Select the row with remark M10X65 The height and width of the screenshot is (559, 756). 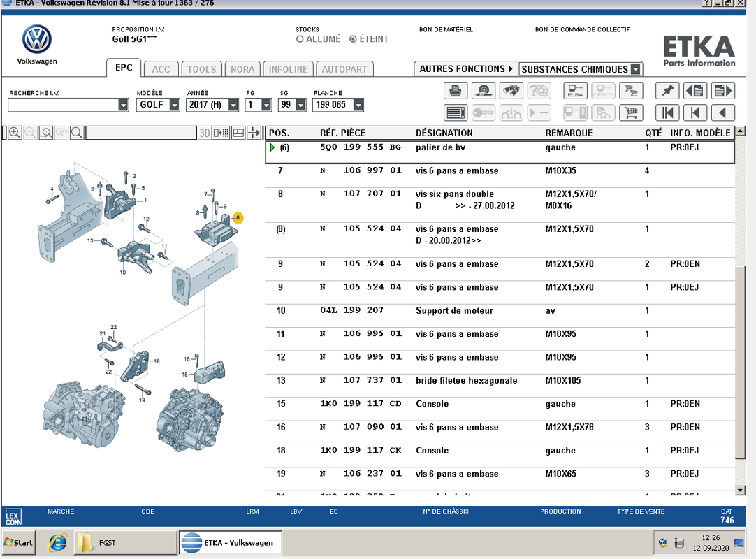tap(500, 479)
